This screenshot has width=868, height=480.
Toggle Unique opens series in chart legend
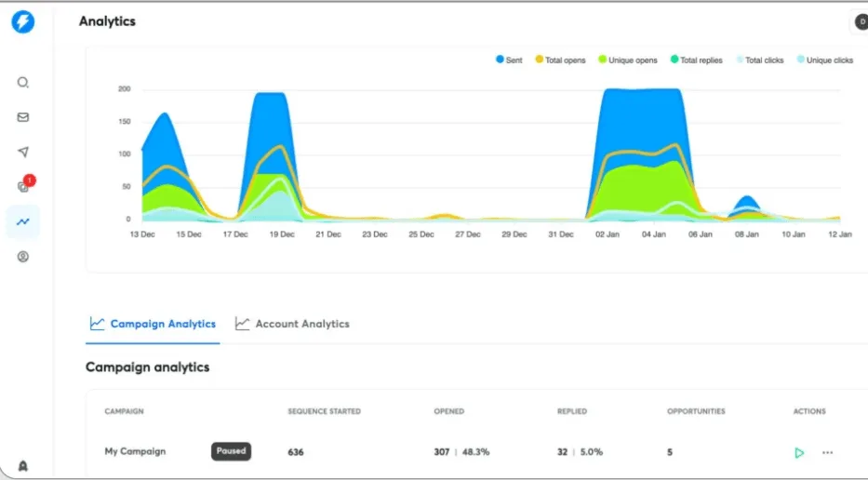[627, 60]
